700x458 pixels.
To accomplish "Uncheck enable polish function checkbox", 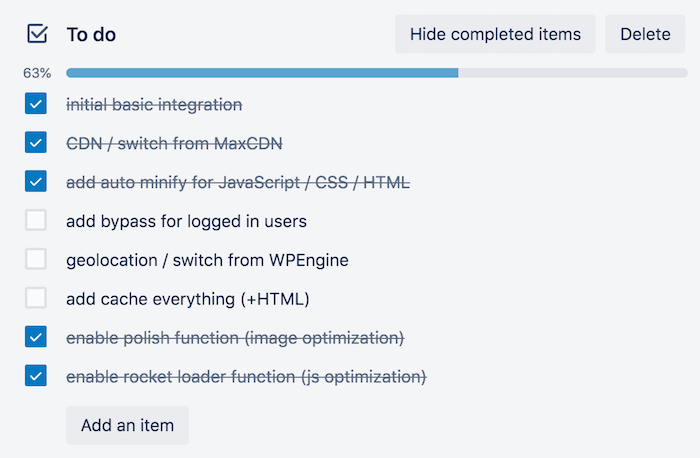I will (36, 337).
